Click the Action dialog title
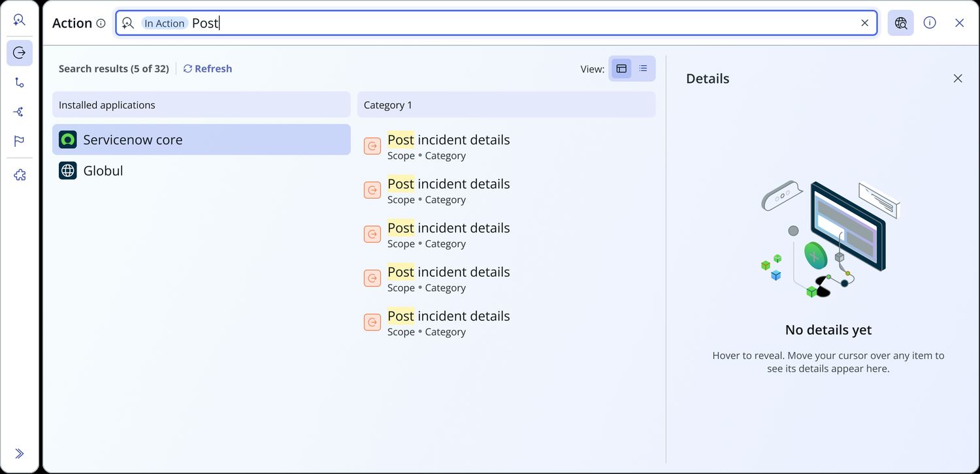This screenshot has width=980, height=474. pos(72,23)
